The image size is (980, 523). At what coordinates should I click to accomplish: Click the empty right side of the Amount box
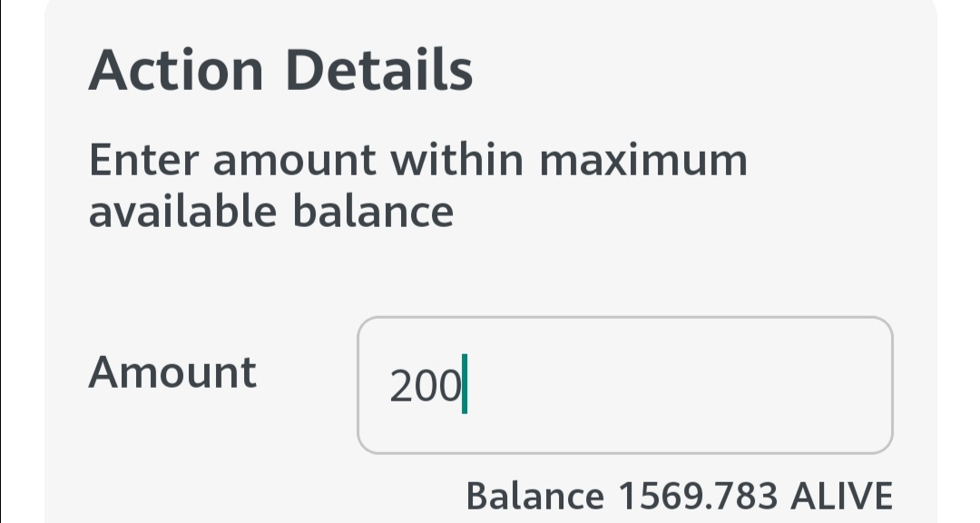[726, 385]
